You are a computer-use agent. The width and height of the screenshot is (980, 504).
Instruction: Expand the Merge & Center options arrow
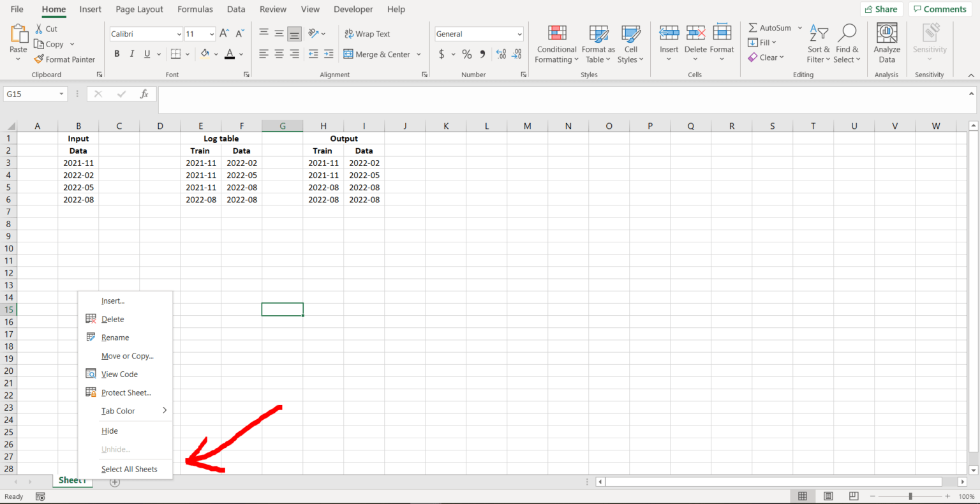coord(418,54)
